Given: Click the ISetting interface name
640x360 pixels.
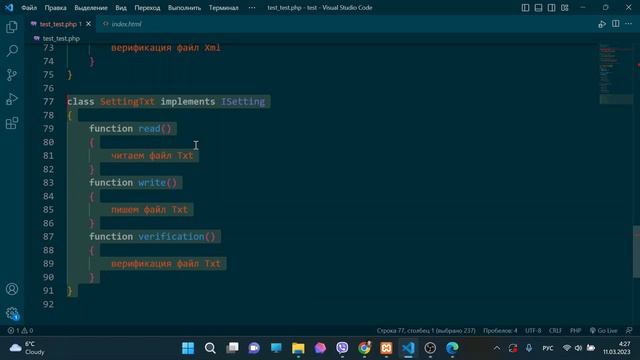Looking at the screenshot, I should pyautogui.click(x=243, y=101).
